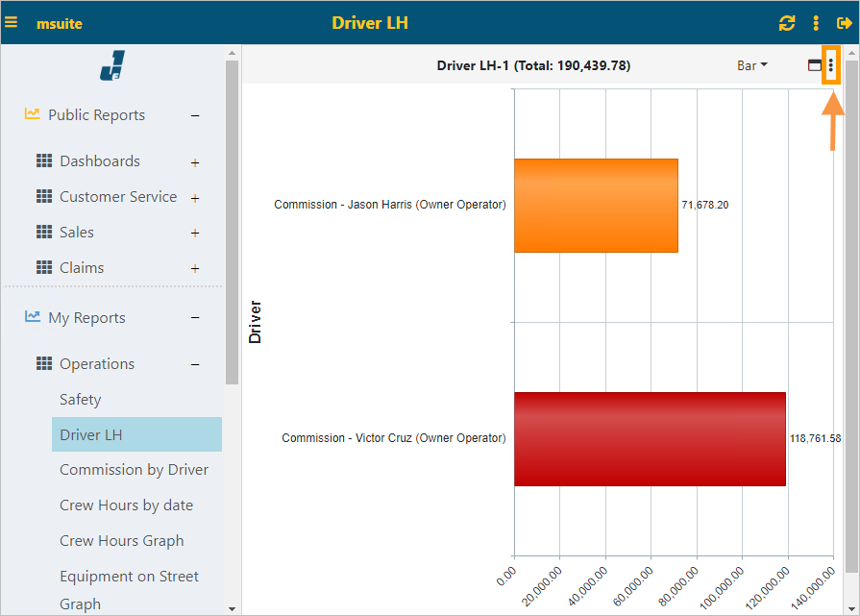860x616 pixels.
Task: Expand the Customer Service section
Action: 195,196
